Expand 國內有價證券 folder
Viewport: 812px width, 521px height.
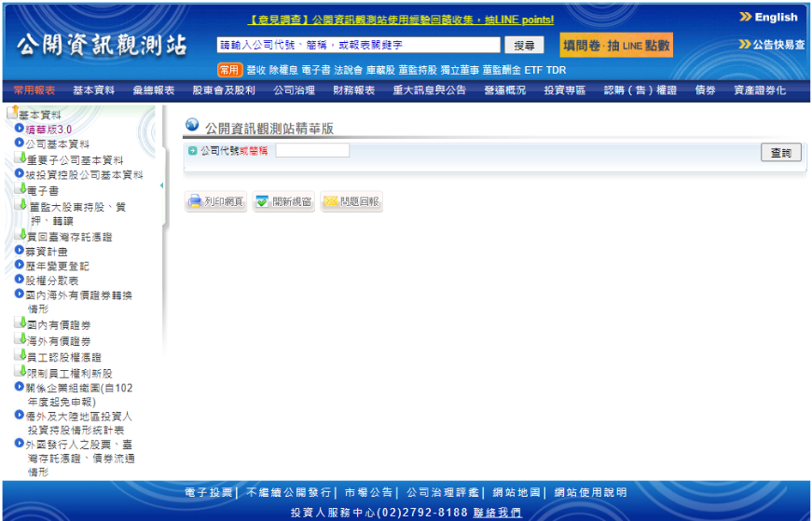[x=59, y=325]
